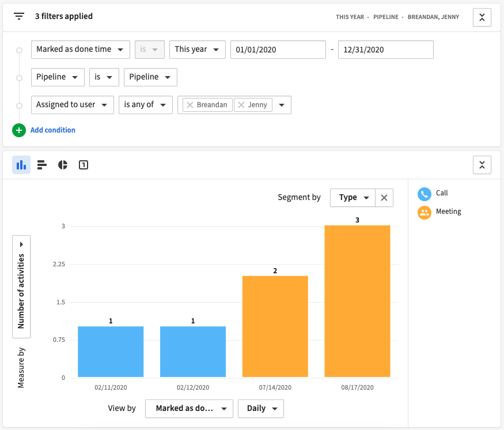Click the 07/14/2020 axis date label

[275, 387]
